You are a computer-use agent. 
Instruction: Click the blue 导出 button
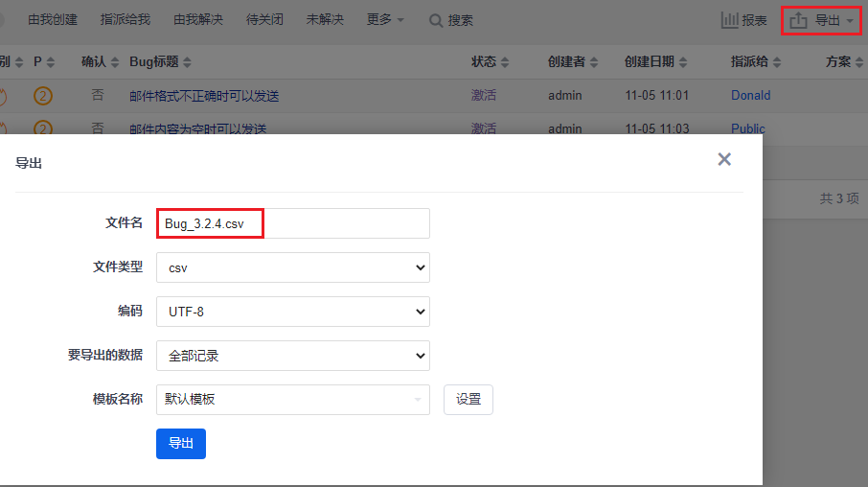click(x=181, y=444)
